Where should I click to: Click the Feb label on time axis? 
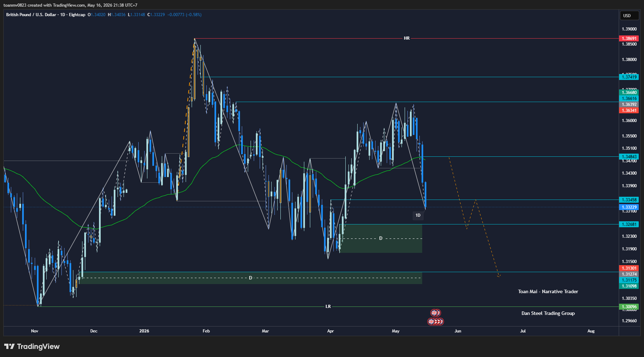[x=206, y=331]
